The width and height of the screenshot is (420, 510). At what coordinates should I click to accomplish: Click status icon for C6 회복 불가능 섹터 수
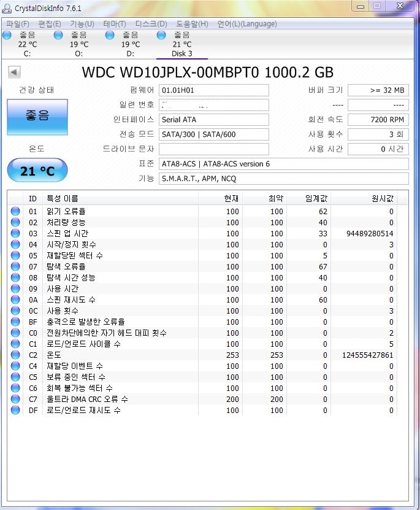[15, 388]
